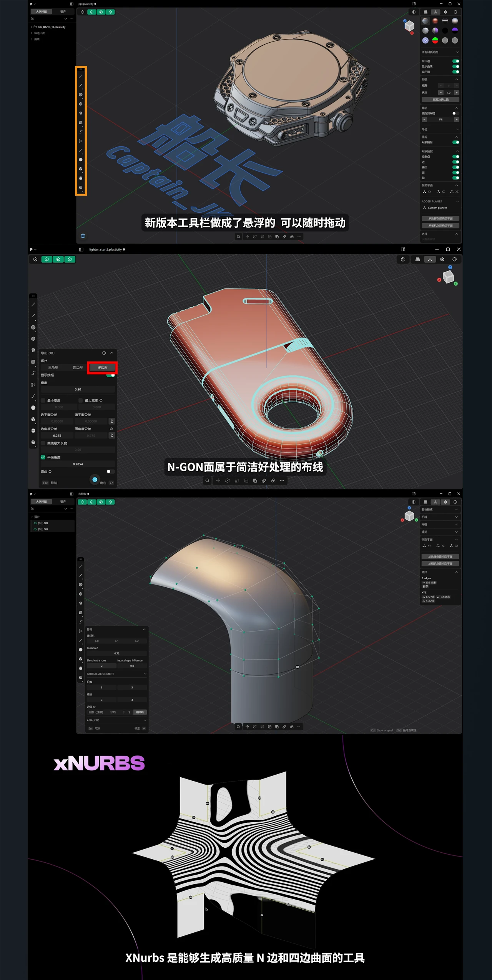
Task: Collapse the 相机 section in ppt.plasticity panel
Action: (457, 79)
